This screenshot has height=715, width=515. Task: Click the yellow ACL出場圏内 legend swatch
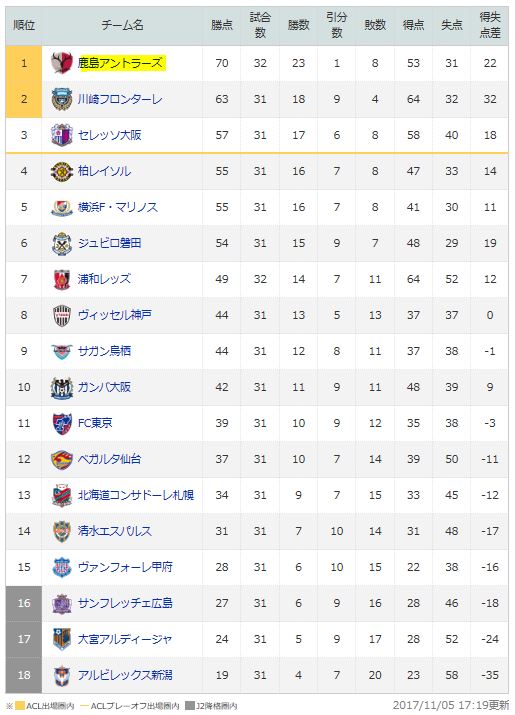[x=20, y=706]
